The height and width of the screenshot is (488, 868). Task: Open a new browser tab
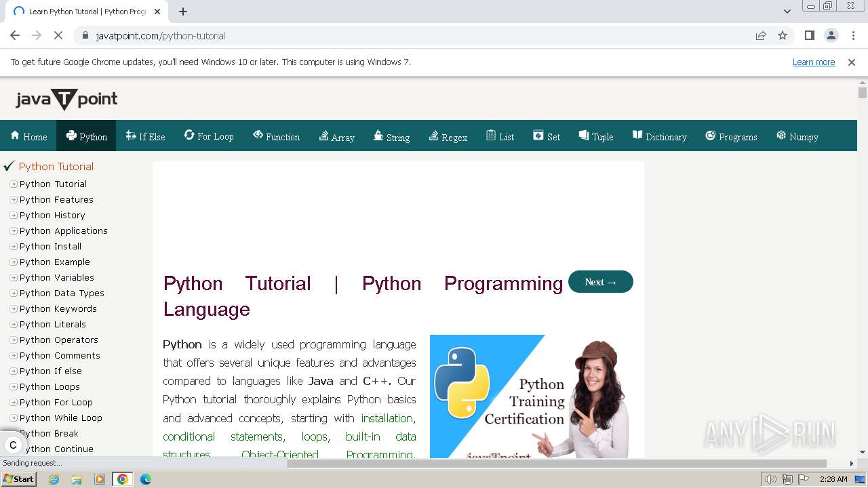point(183,12)
